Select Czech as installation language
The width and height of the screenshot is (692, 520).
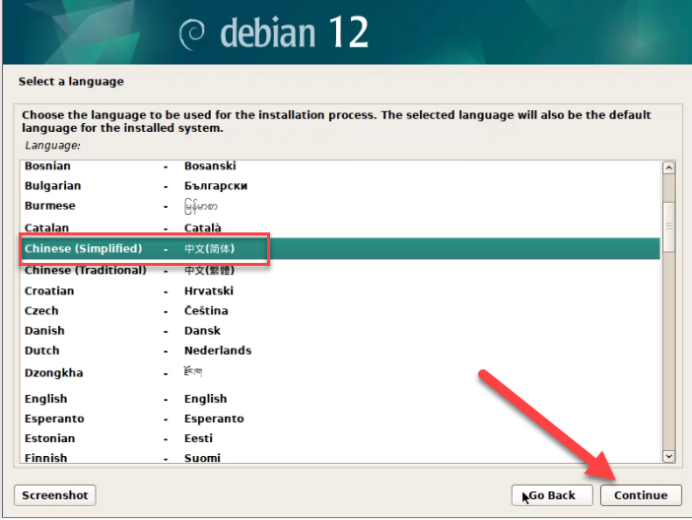[x=41, y=311]
